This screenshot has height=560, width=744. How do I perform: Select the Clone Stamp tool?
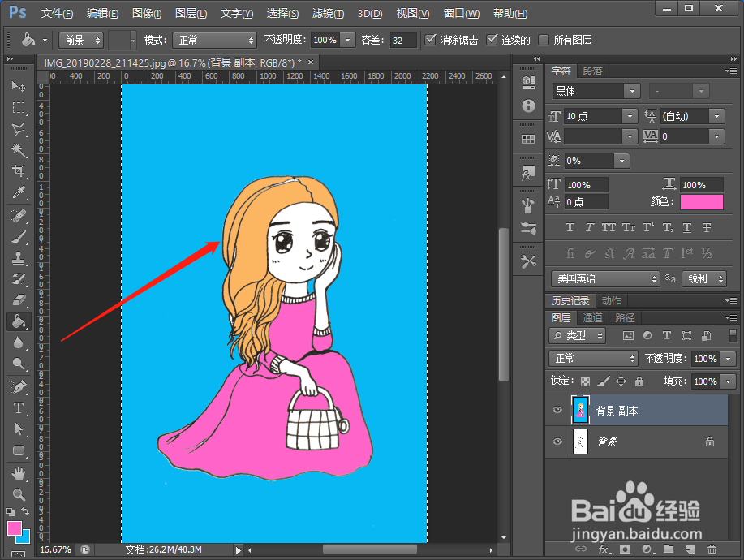pos(19,258)
